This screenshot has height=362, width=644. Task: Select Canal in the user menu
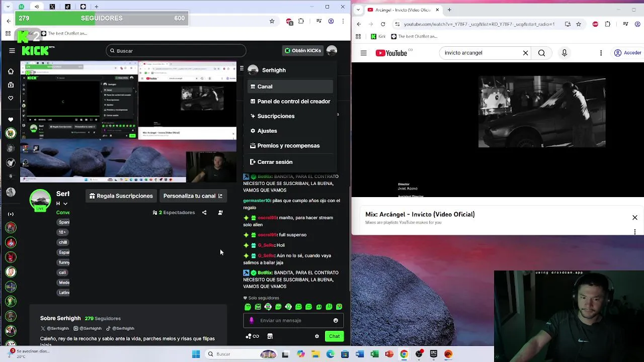[x=290, y=86]
